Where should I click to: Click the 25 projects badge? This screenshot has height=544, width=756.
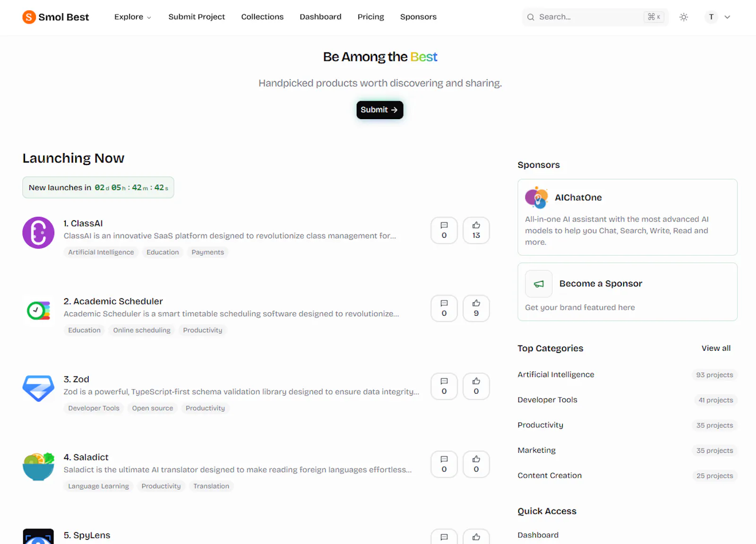[x=714, y=475]
